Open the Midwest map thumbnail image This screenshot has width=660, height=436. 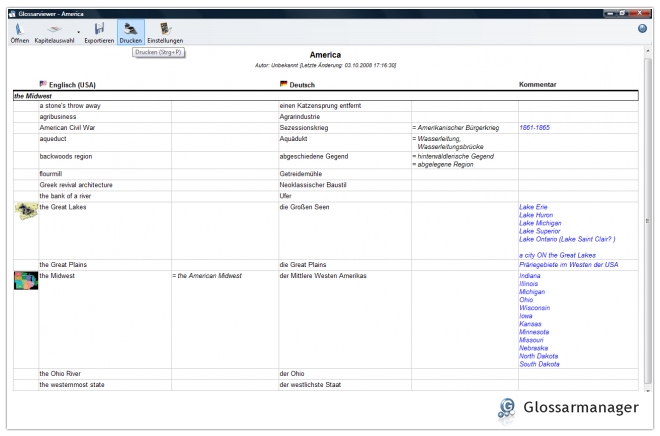(25, 281)
